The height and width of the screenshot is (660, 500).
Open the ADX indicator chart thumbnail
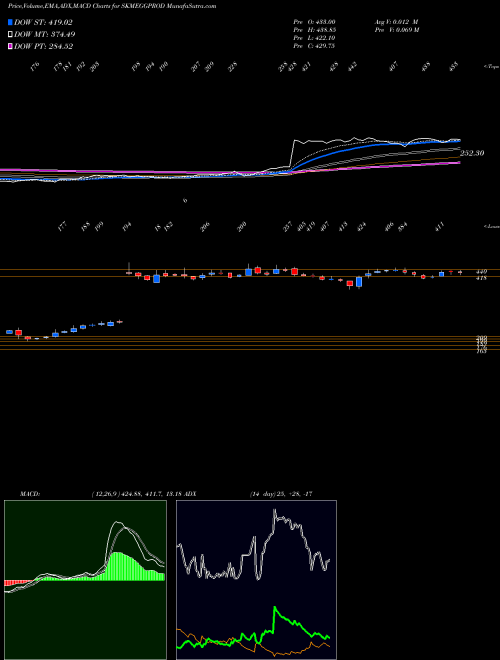(256, 580)
